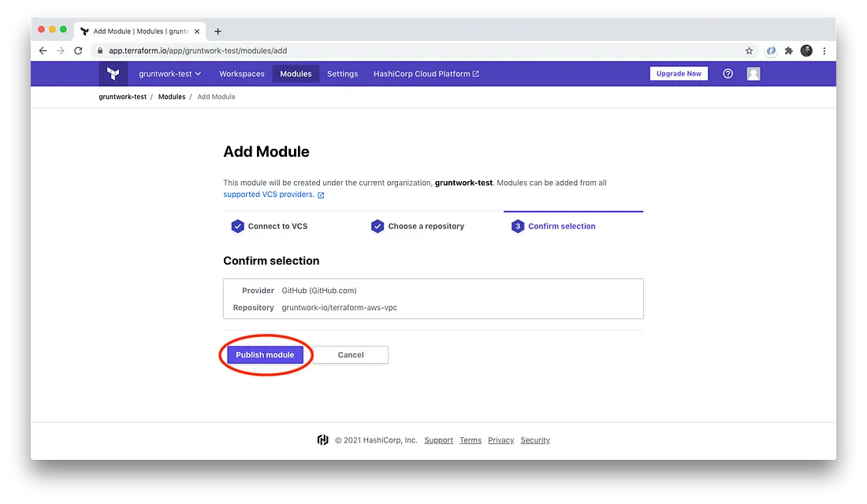The width and height of the screenshot is (867, 504).
Task: Click the Chrome profile avatar
Action: coord(807,51)
